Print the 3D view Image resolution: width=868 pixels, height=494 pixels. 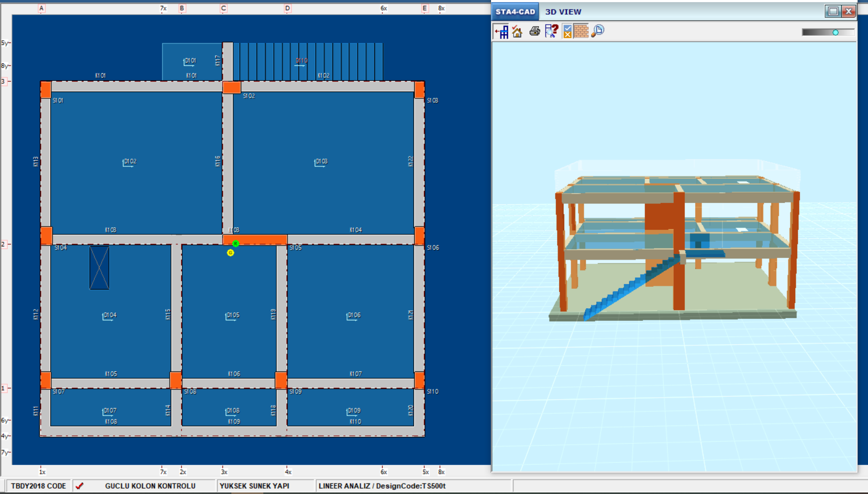[535, 31]
